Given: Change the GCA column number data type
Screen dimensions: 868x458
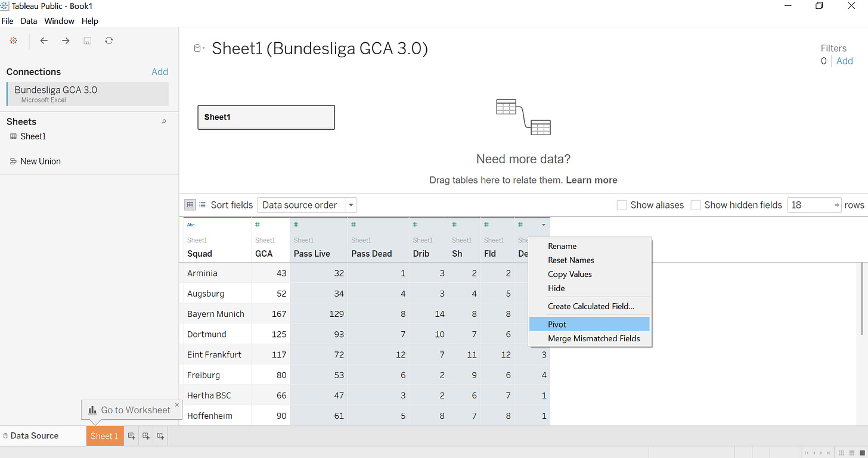Looking at the screenshot, I should click(258, 225).
